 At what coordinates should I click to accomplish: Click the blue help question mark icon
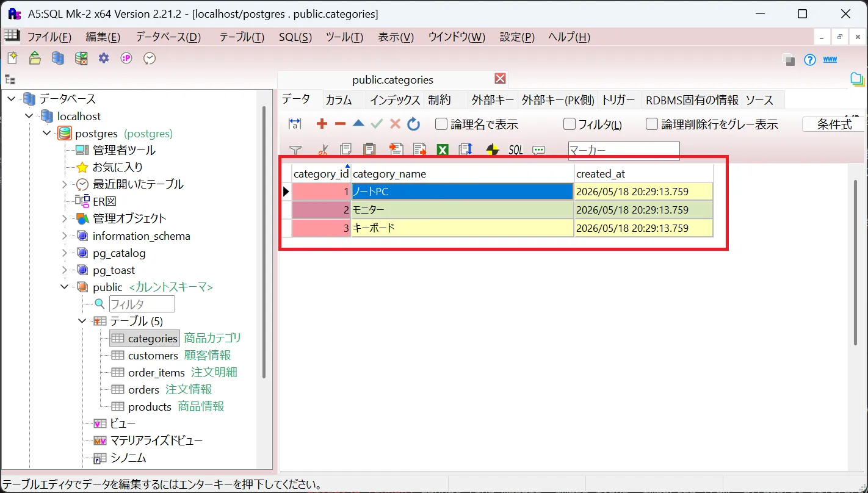(810, 60)
